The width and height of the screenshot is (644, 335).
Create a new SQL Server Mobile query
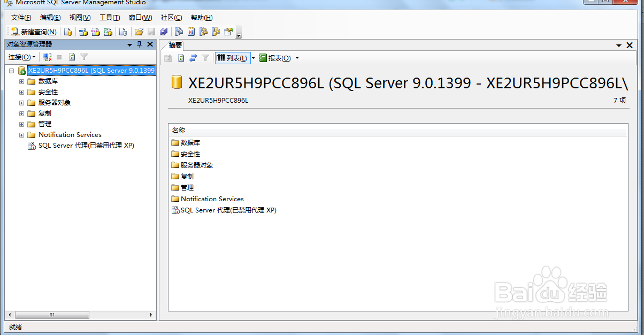(123, 32)
